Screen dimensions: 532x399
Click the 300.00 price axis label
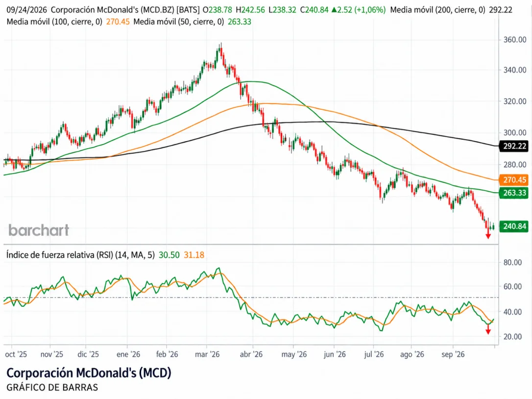pos(515,133)
